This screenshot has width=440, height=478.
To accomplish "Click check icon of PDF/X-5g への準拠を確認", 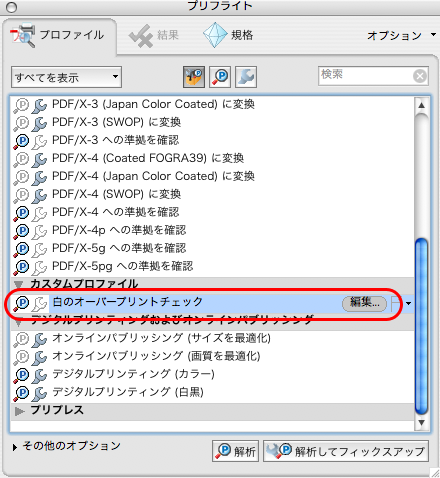I will [21, 249].
